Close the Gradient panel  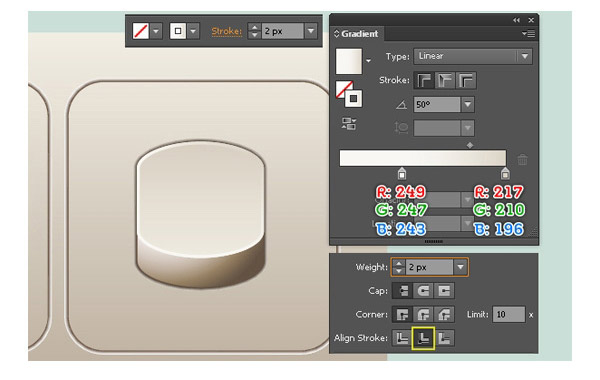[x=531, y=20]
